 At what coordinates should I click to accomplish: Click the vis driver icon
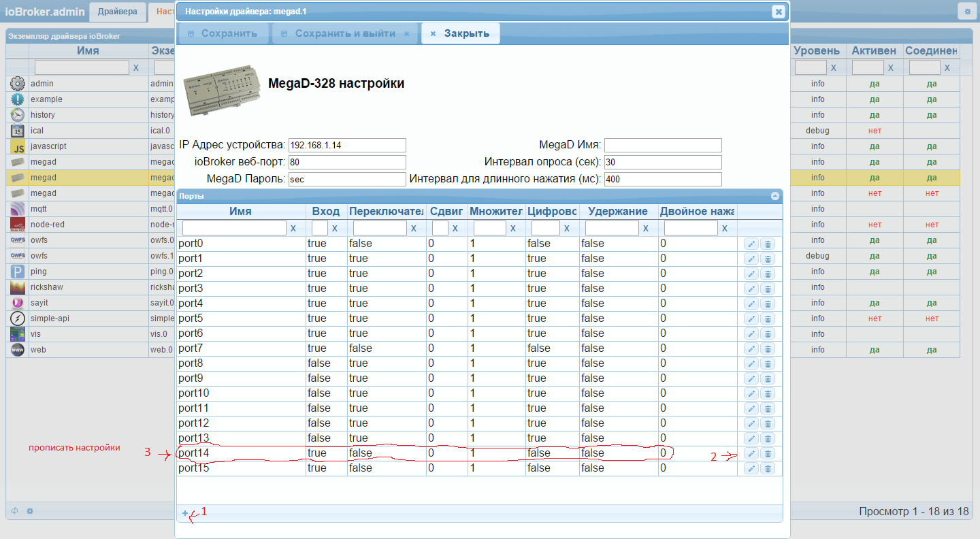click(18, 334)
